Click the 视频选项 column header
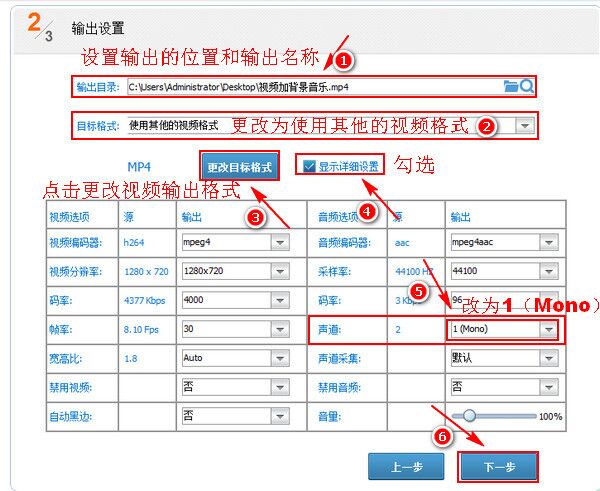The height and width of the screenshot is (491, 600). [x=69, y=217]
